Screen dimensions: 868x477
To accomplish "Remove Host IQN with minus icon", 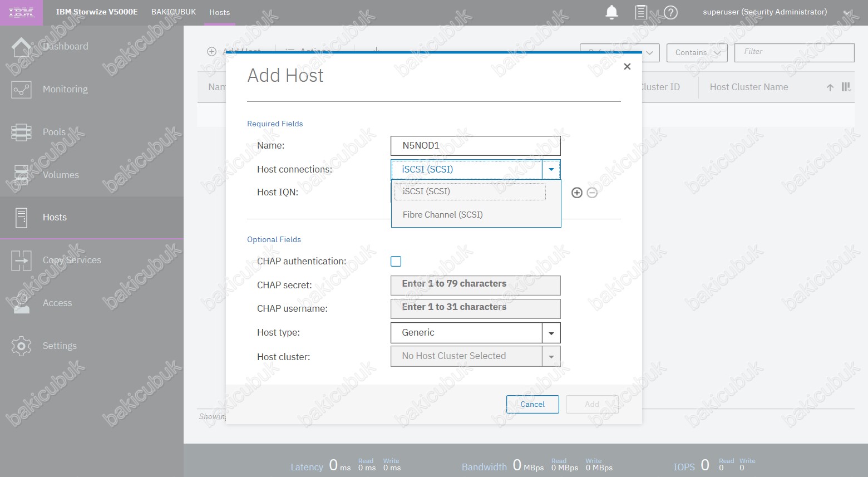I will [592, 193].
